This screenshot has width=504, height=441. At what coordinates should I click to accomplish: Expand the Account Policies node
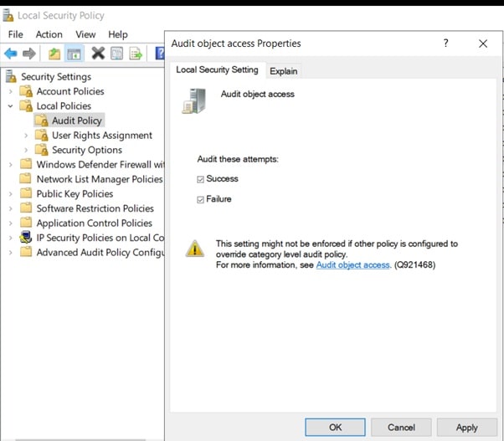[11, 91]
